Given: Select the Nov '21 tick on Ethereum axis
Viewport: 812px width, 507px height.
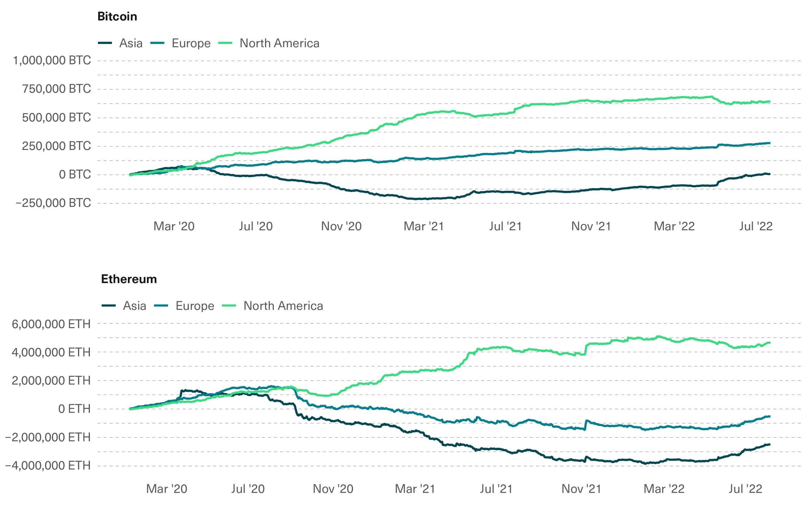Looking at the screenshot, I should [x=581, y=489].
